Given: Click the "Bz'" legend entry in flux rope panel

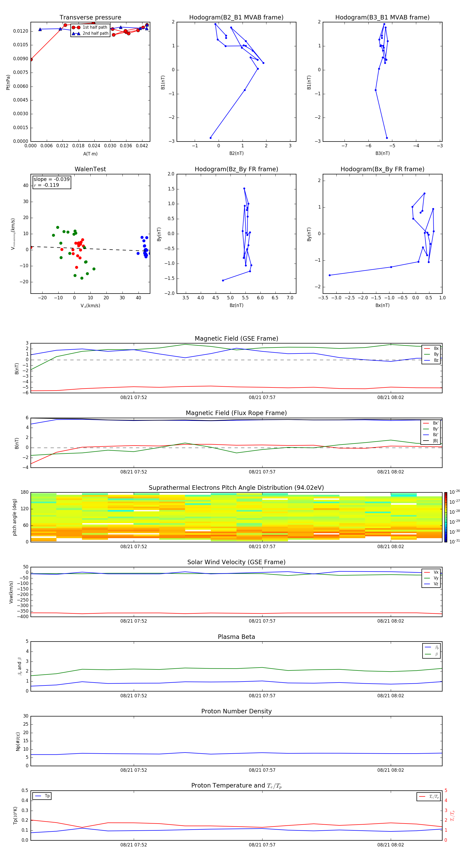Looking at the screenshot, I should click(431, 435).
